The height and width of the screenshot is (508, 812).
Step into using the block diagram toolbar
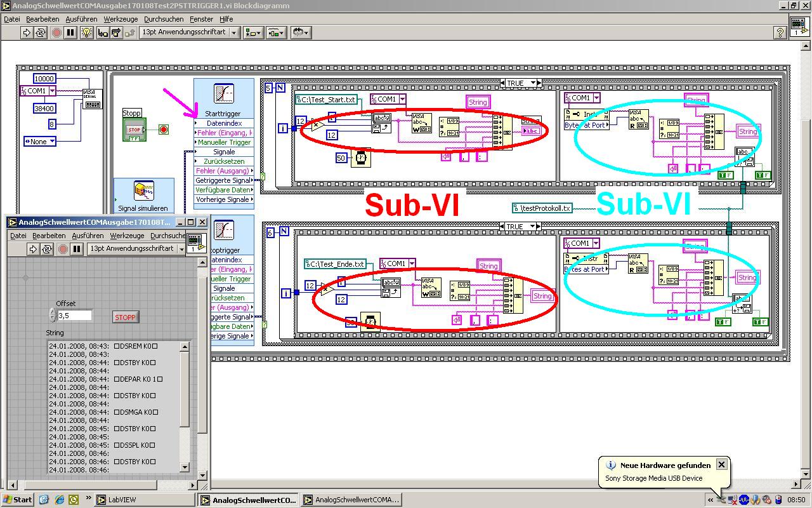click(x=103, y=32)
